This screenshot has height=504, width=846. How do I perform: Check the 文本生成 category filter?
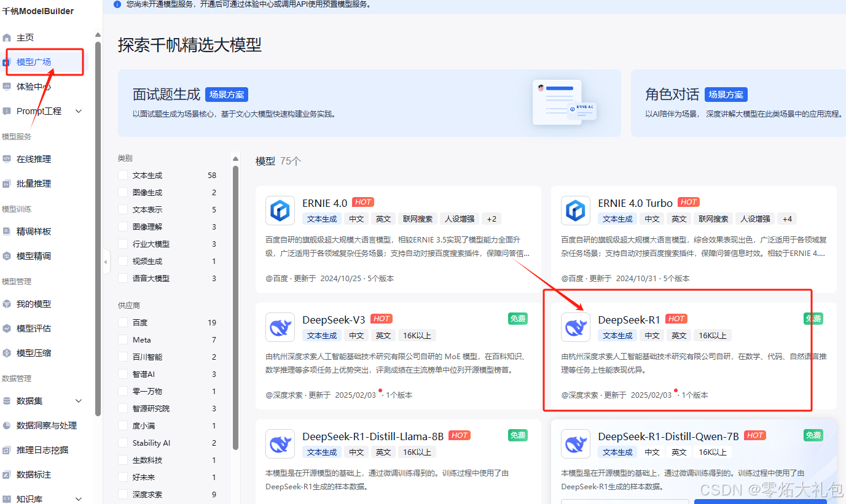123,175
